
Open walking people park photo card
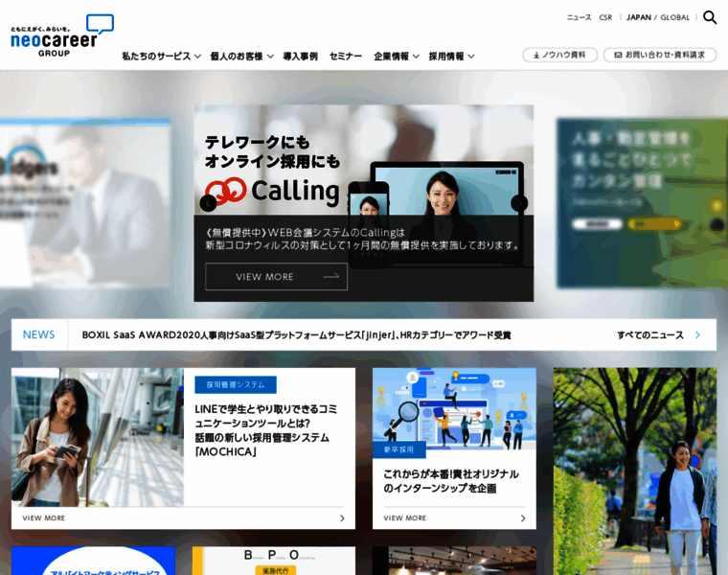pyautogui.click(x=635, y=471)
